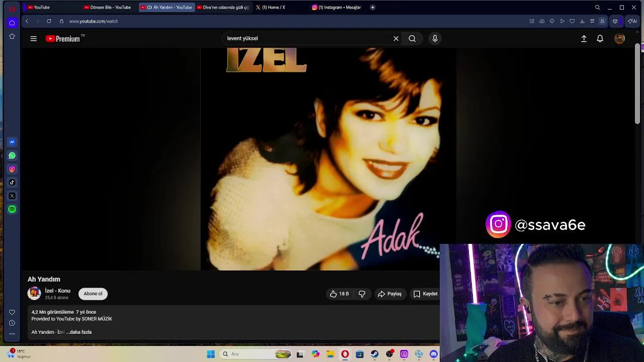Open Steam from taskbar

(374, 354)
